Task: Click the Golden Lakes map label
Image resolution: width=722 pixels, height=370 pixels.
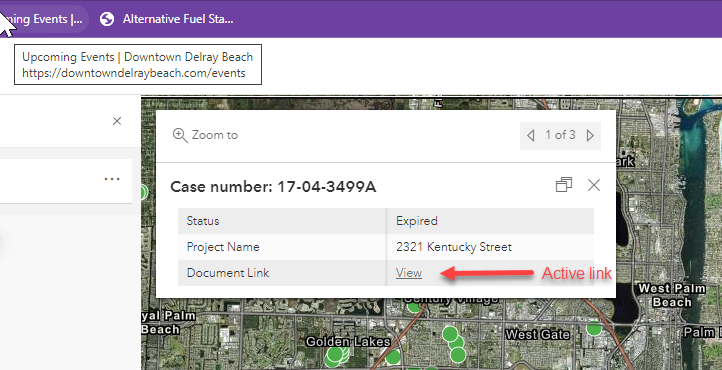Action: click(x=348, y=342)
